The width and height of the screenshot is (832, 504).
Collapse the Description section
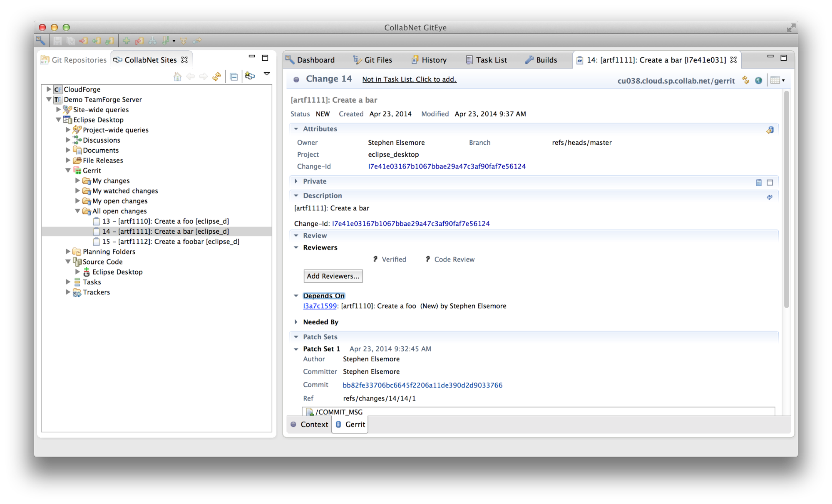296,195
